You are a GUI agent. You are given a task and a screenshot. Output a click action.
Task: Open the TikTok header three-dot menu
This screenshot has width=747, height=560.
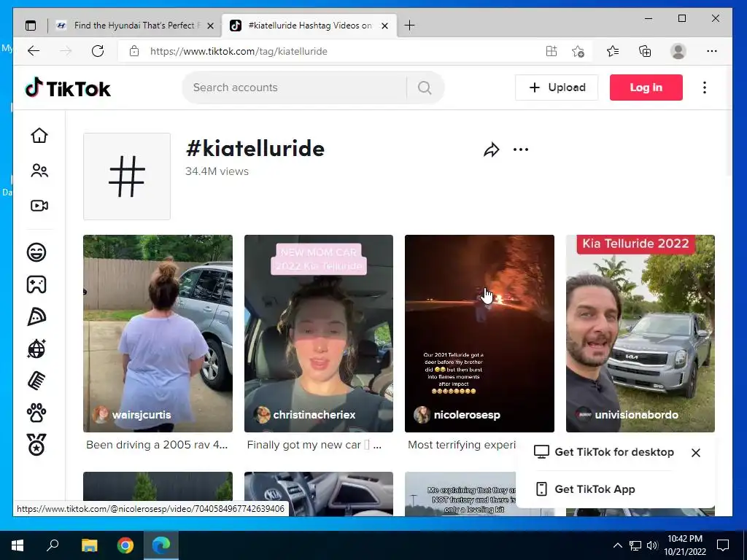pyautogui.click(x=705, y=87)
